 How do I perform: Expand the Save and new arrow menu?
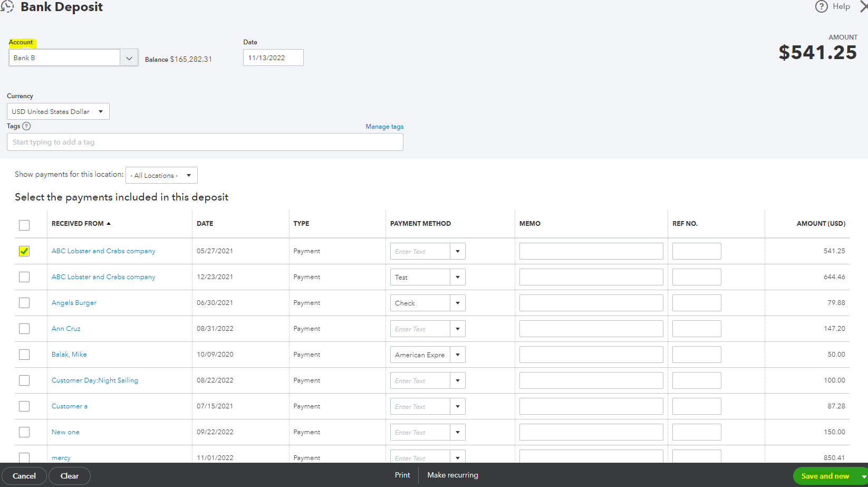(x=863, y=476)
